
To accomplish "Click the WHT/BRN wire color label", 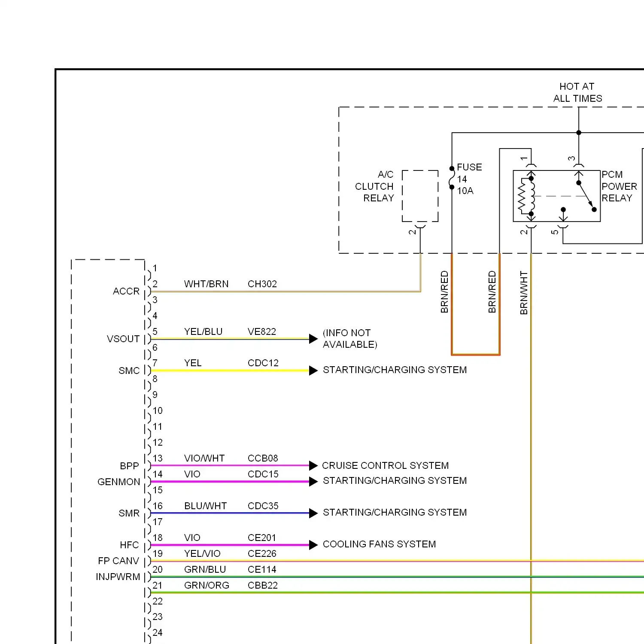I will 206,284.
